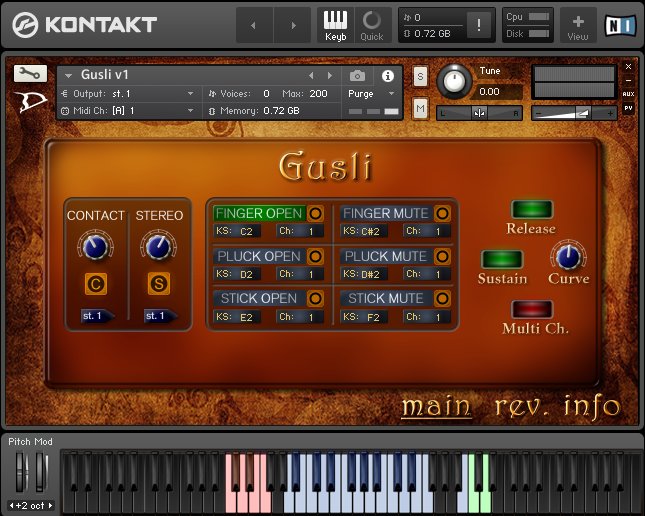The image size is (645, 516).
Task: Click the orange S stereo mic button
Action: click(159, 284)
